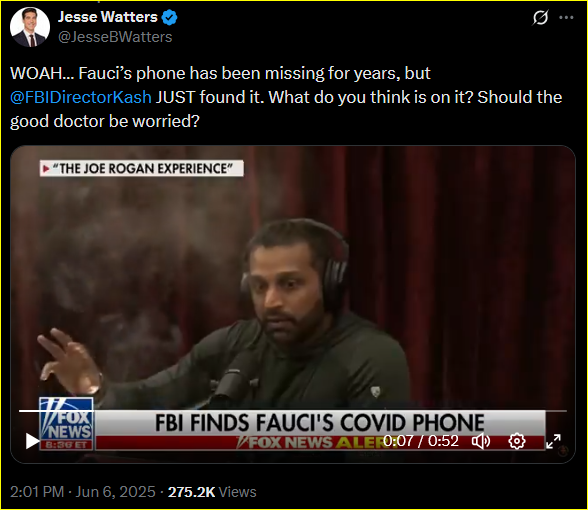Viewport: 588px width, 510px height.
Task: Open the three-dot more options menu
Action: [x=566, y=17]
